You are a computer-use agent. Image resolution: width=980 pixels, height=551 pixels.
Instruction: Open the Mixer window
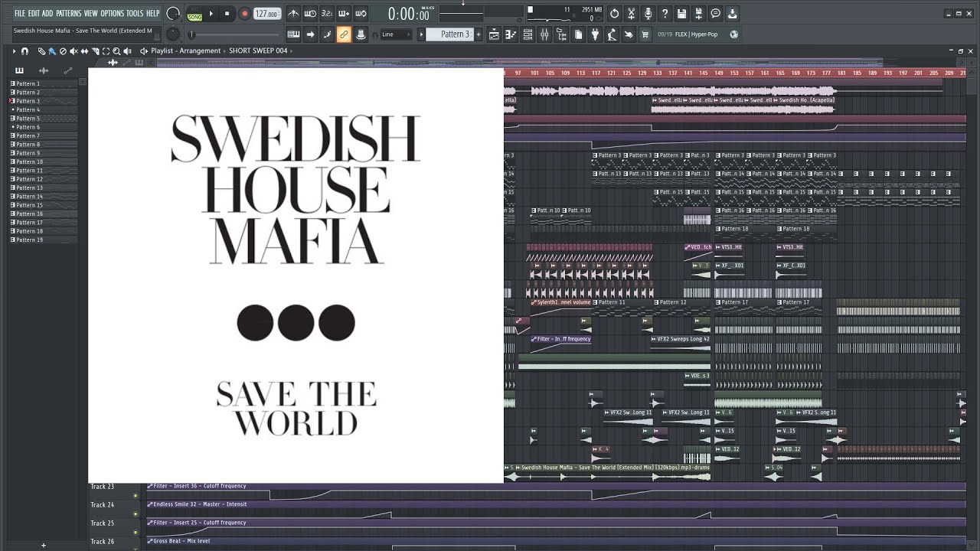544,34
